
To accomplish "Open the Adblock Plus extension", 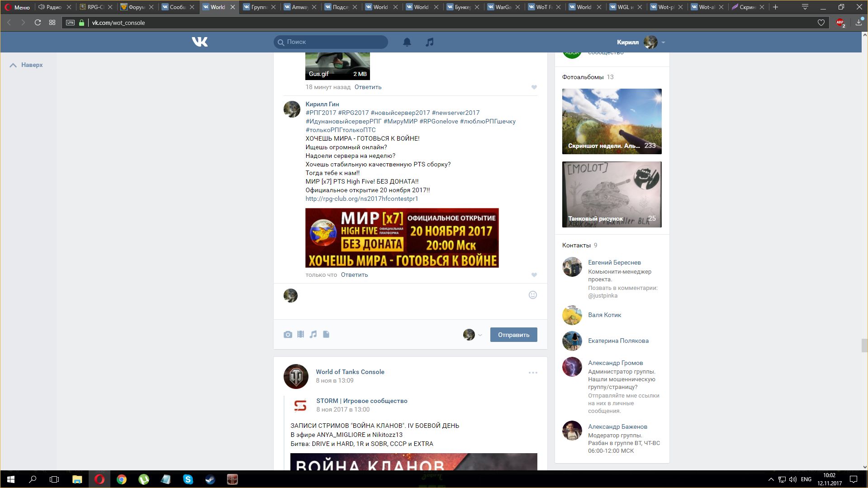I will (x=840, y=23).
